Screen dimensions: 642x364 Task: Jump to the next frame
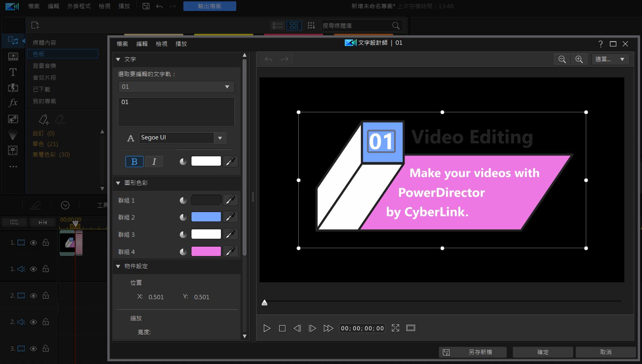tap(312, 328)
